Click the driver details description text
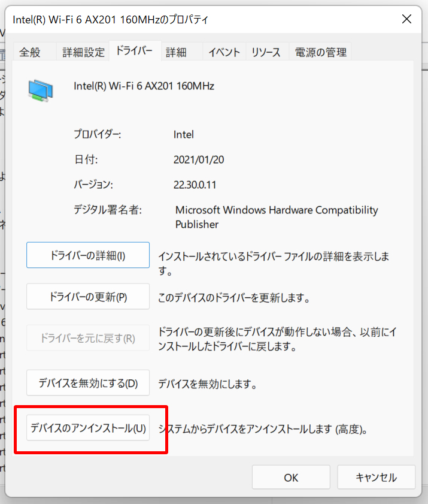Screen dimensions: 428x504 [x=273, y=263]
